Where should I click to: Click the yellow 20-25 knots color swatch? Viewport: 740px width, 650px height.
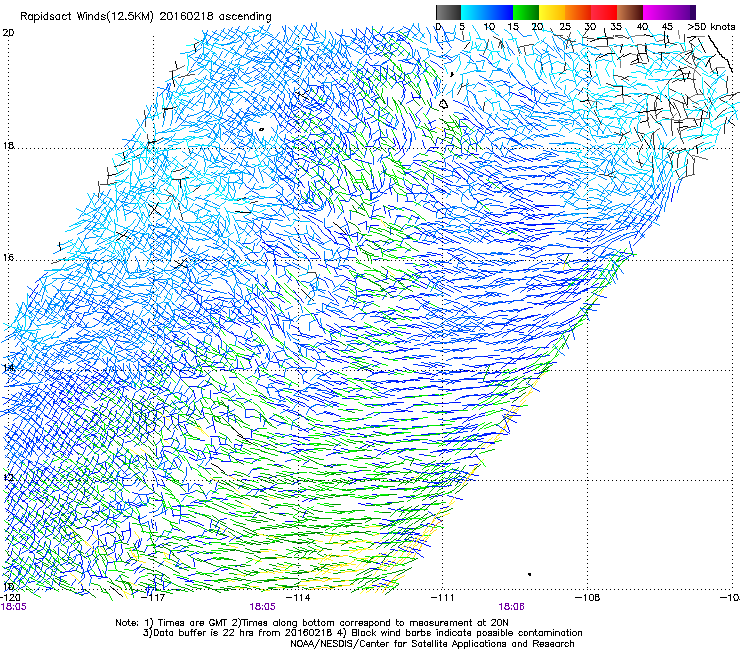click(552, 12)
